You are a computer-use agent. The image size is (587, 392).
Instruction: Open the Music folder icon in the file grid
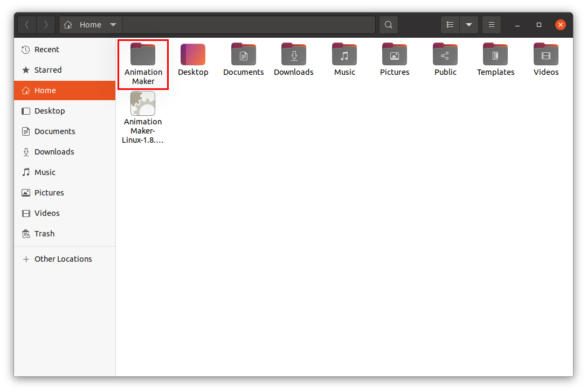pos(344,54)
